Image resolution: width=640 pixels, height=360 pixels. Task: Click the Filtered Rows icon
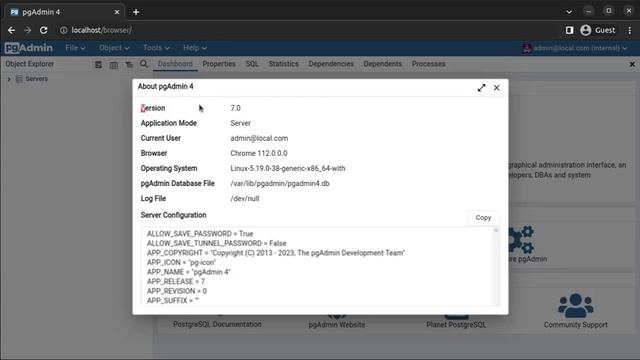click(x=129, y=64)
